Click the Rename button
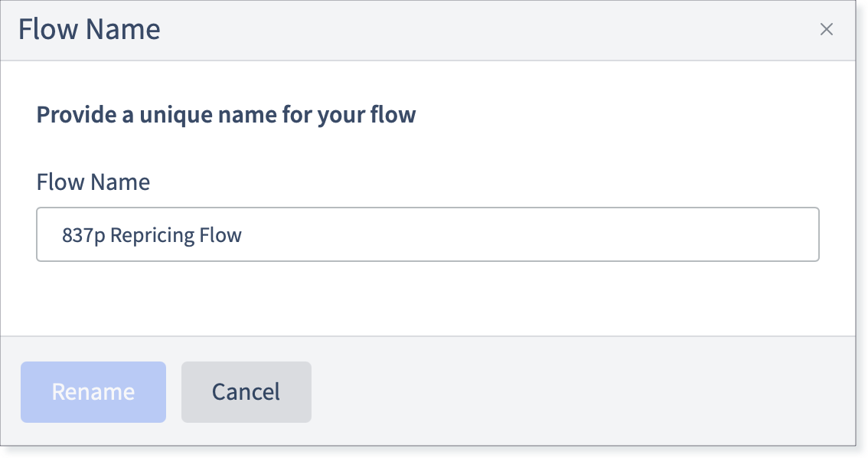The height and width of the screenshot is (458, 868). tap(93, 392)
